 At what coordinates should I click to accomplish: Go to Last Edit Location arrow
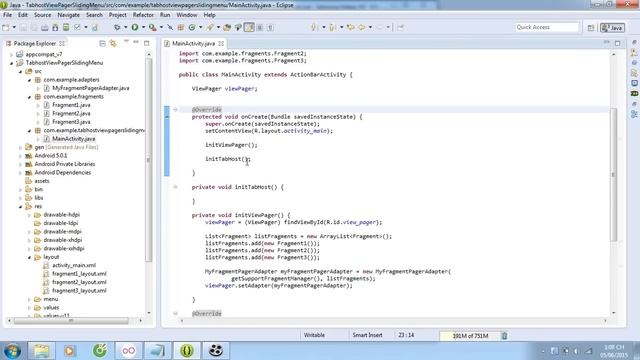[x=351, y=27]
